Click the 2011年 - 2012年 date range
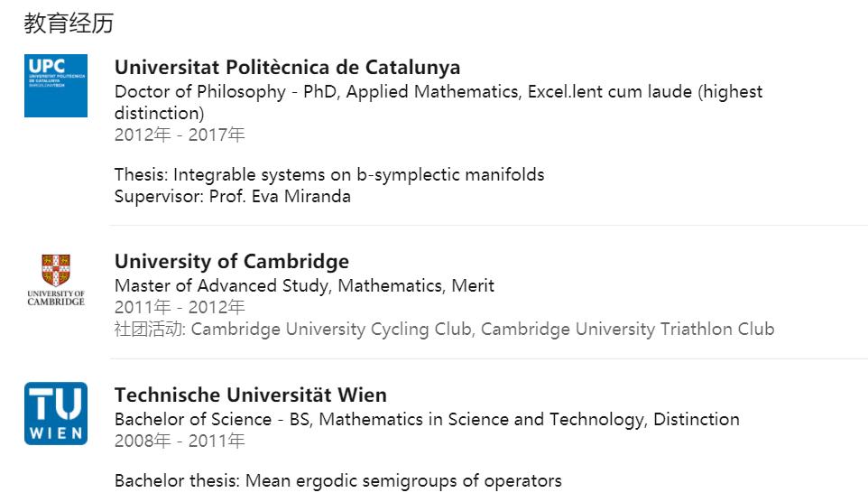This screenshot has height=502, width=868. (180, 307)
